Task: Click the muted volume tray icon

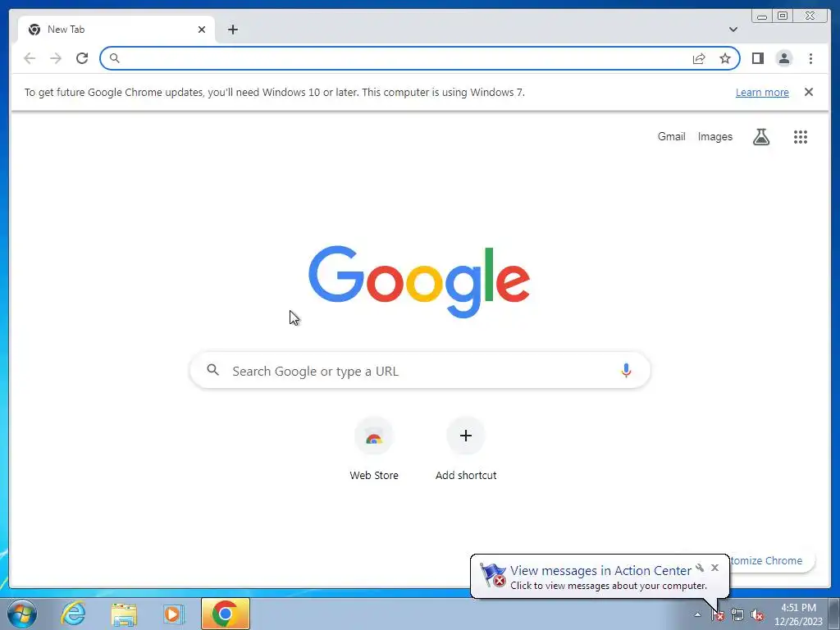Action: (x=757, y=615)
